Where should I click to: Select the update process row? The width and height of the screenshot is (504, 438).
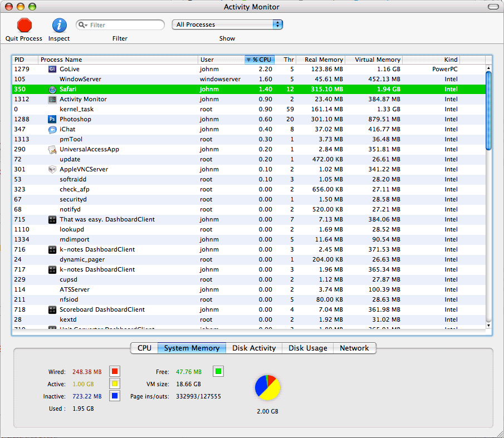(x=249, y=159)
